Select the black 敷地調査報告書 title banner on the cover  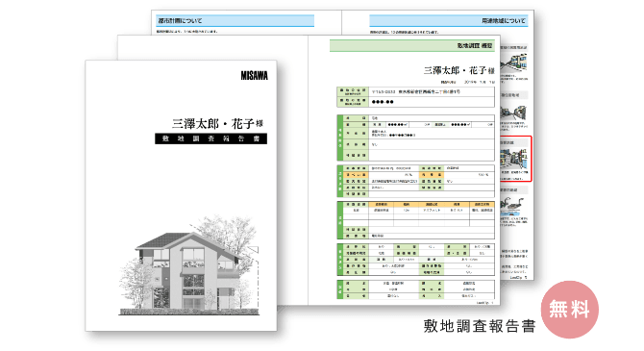(211, 138)
